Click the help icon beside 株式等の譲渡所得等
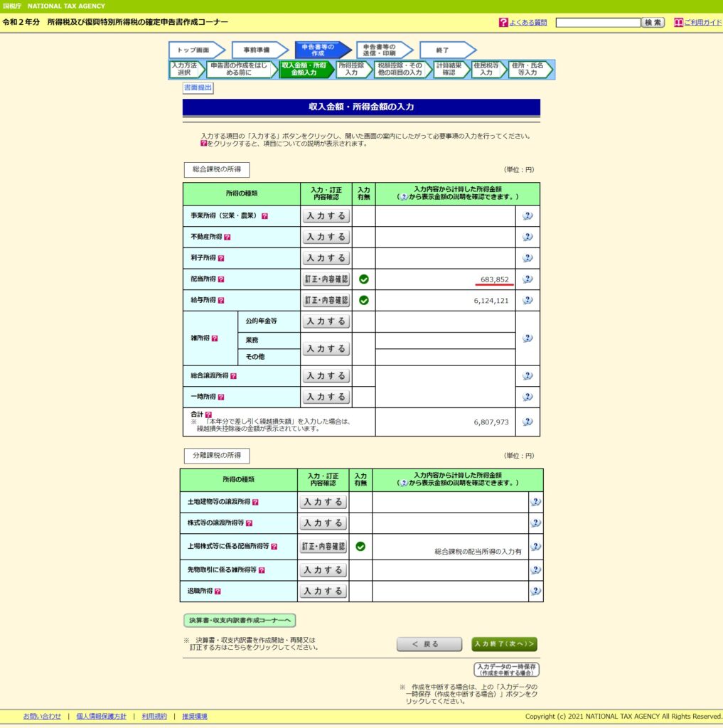The height and width of the screenshot is (728, 723). coord(247,523)
